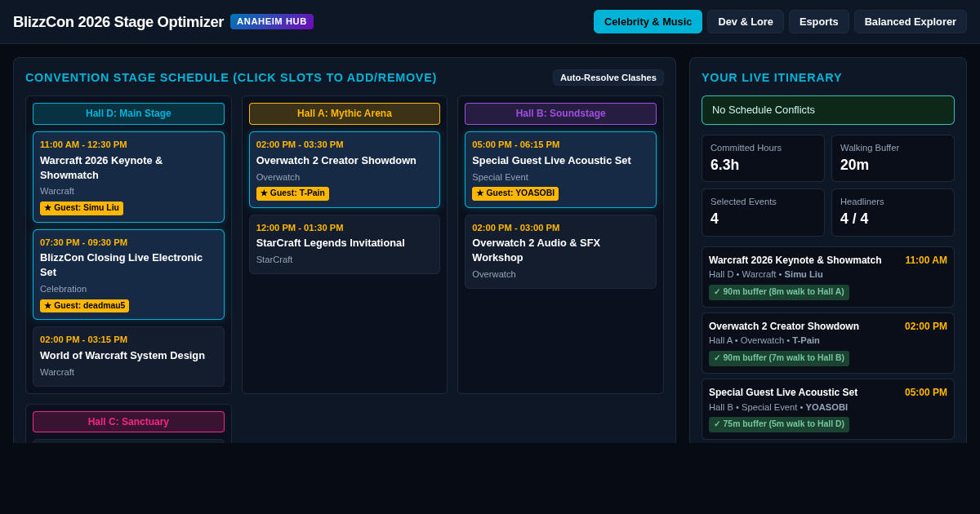This screenshot has width=980, height=514.
Task: Click the 07:30 PM - 09:30 PM time label
Action: [x=83, y=242]
